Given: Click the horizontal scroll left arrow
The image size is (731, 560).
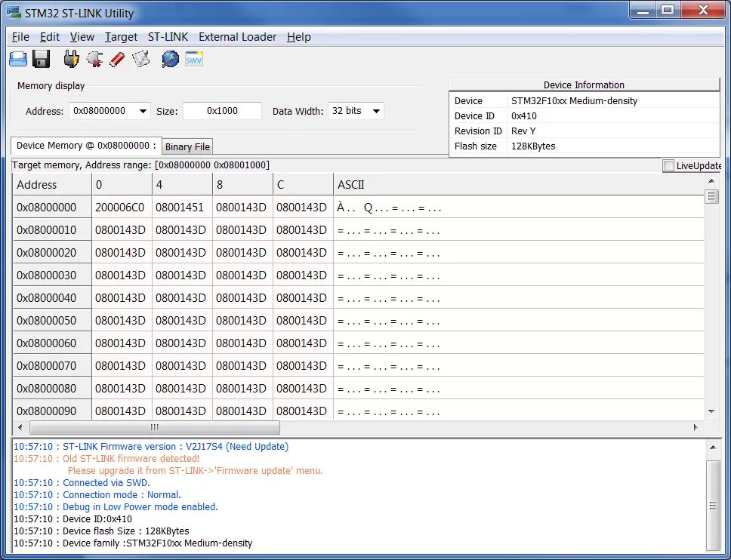Looking at the screenshot, I should pos(20,427).
